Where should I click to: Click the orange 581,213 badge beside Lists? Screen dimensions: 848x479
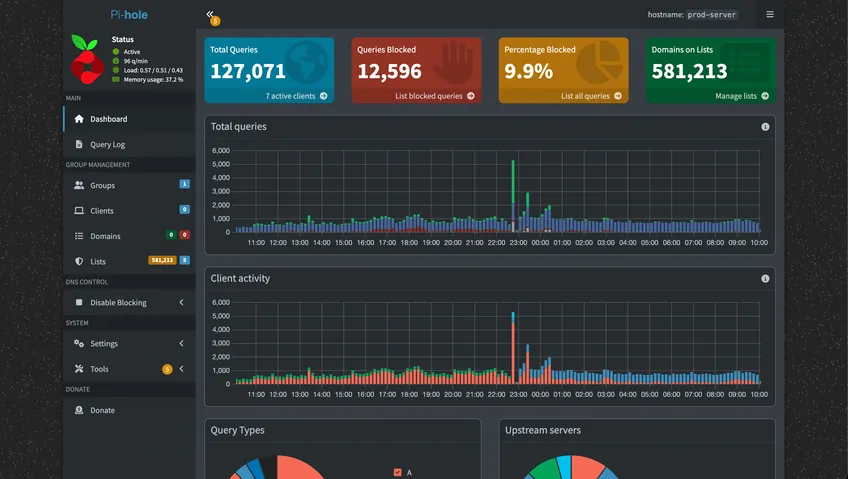(x=162, y=261)
